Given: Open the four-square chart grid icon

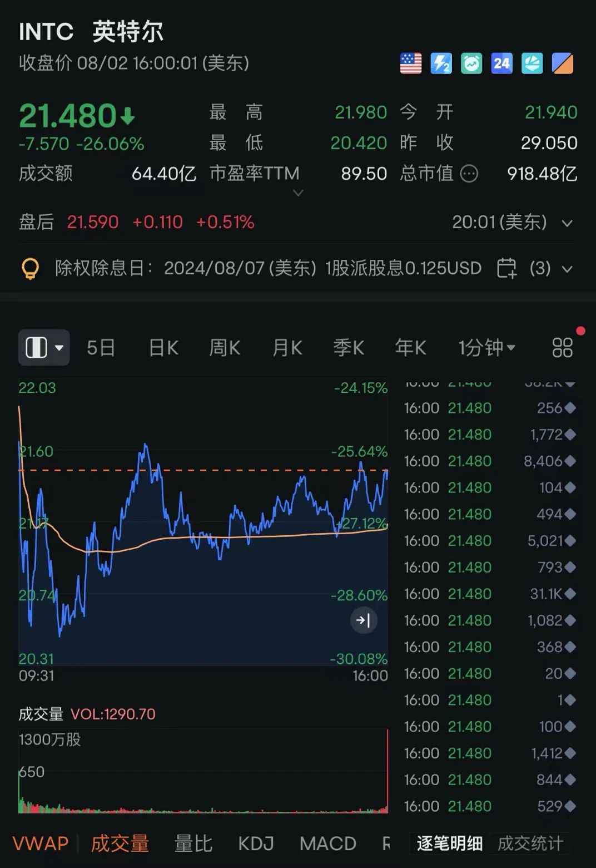Looking at the screenshot, I should [562, 348].
